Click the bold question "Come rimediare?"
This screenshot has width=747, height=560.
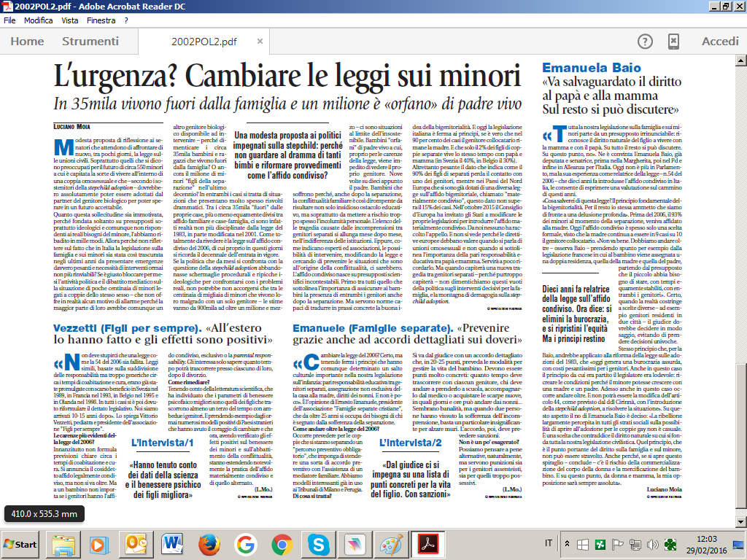click(189, 382)
